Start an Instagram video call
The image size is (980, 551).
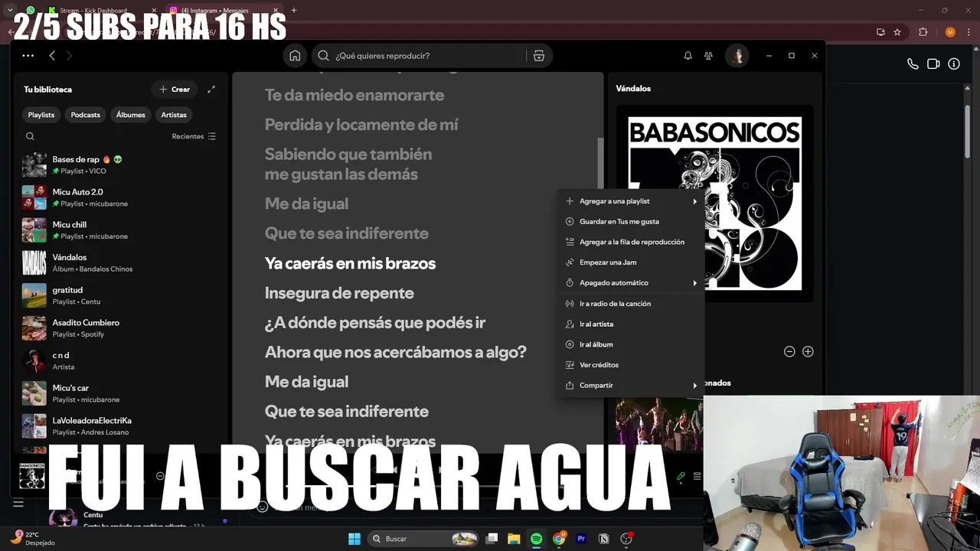tap(933, 64)
